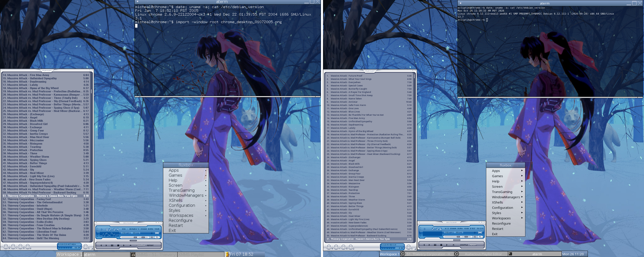Expand Styles submenu in left fluxbox menu

click(186, 210)
